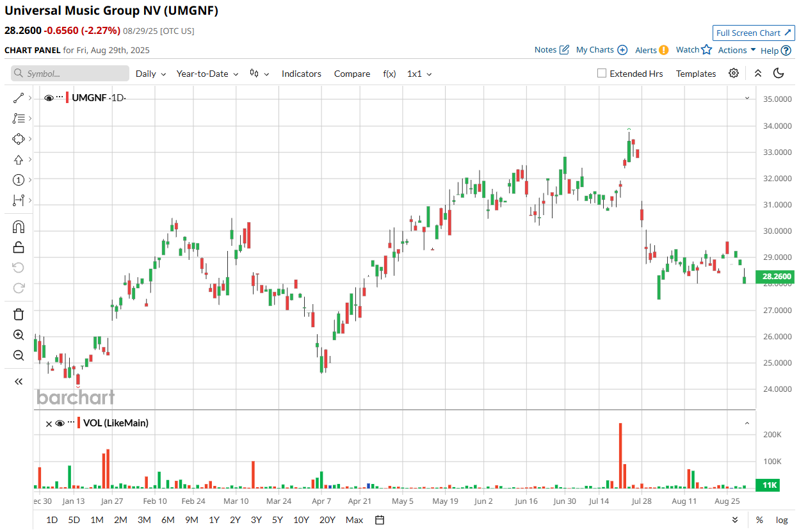Select the 6M time range
This screenshot has width=808, height=532.
point(168,520)
